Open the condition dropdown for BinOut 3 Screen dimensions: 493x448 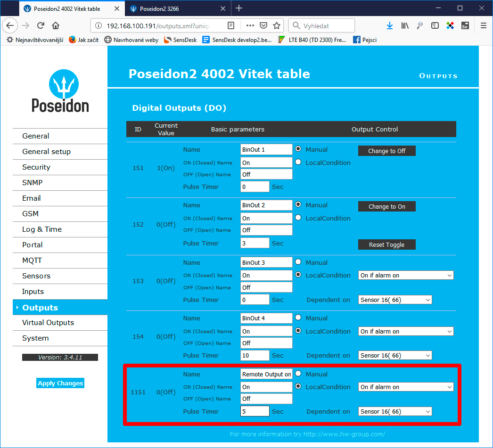click(406, 275)
